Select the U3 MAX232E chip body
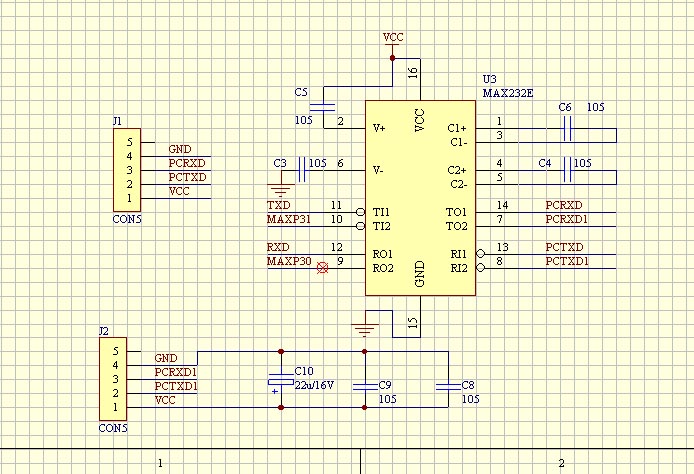Image resolution: width=694 pixels, height=474 pixels. coord(420,198)
